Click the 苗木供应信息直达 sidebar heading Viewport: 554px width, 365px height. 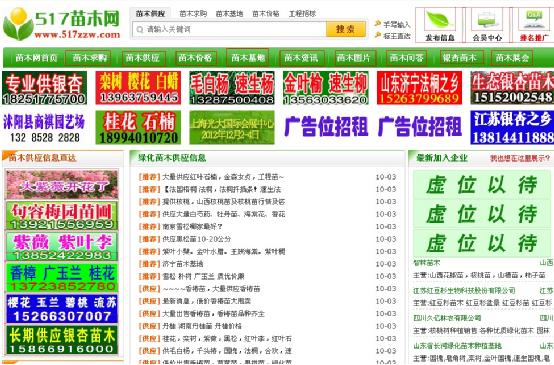click(42, 158)
